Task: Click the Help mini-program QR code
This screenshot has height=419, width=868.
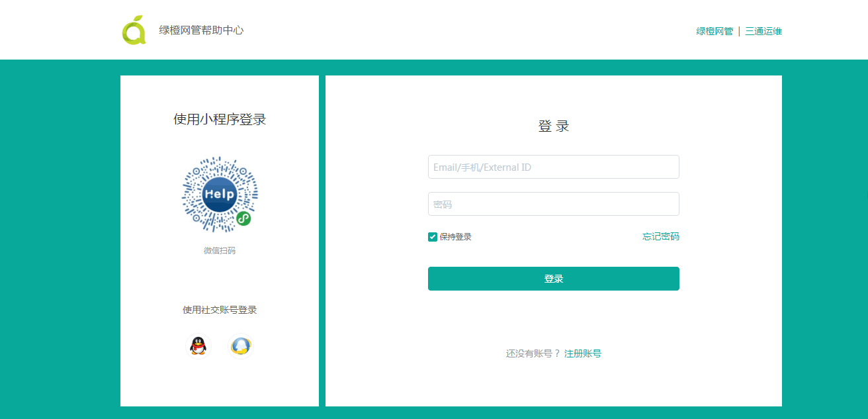Action: coord(220,195)
